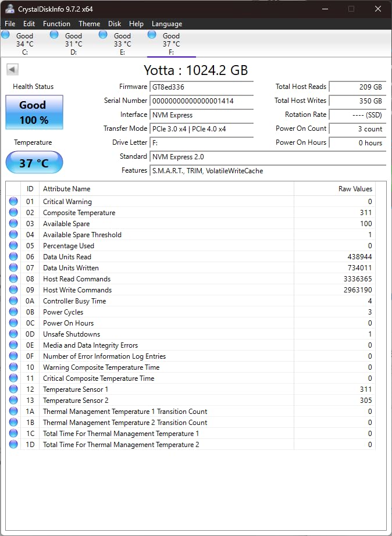This screenshot has height=536, width=392.
Task: Click the 37 °C temperature button
Action: pyautogui.click(x=34, y=162)
